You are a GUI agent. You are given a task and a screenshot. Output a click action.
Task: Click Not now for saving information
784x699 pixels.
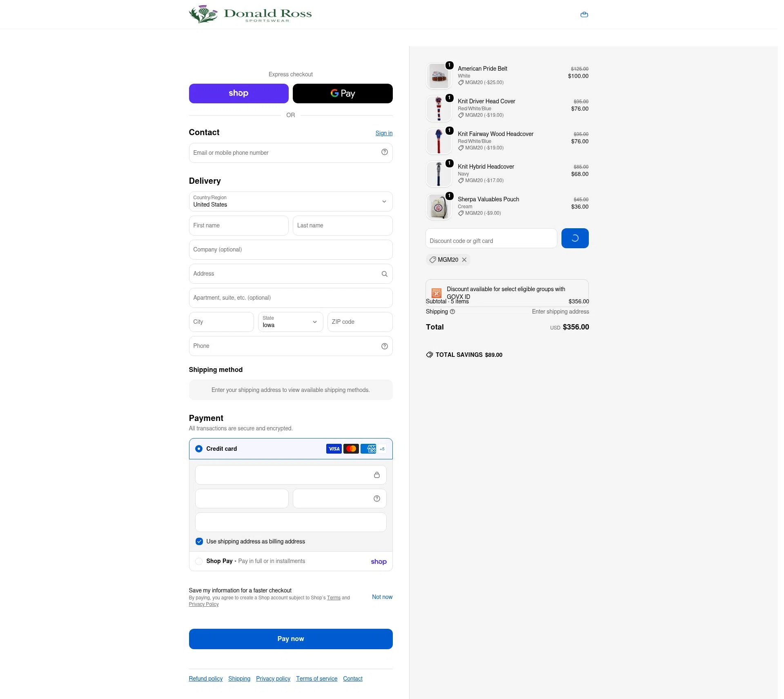tap(382, 597)
